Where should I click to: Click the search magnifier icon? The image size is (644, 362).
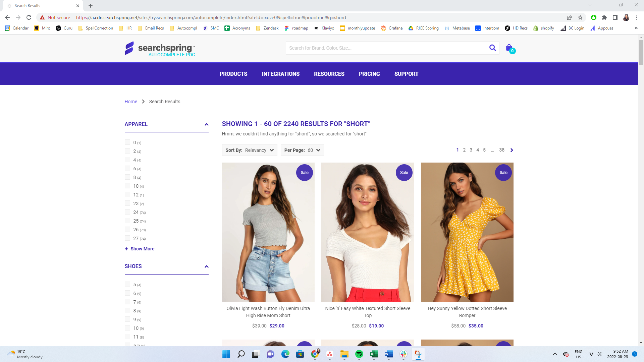[492, 48]
